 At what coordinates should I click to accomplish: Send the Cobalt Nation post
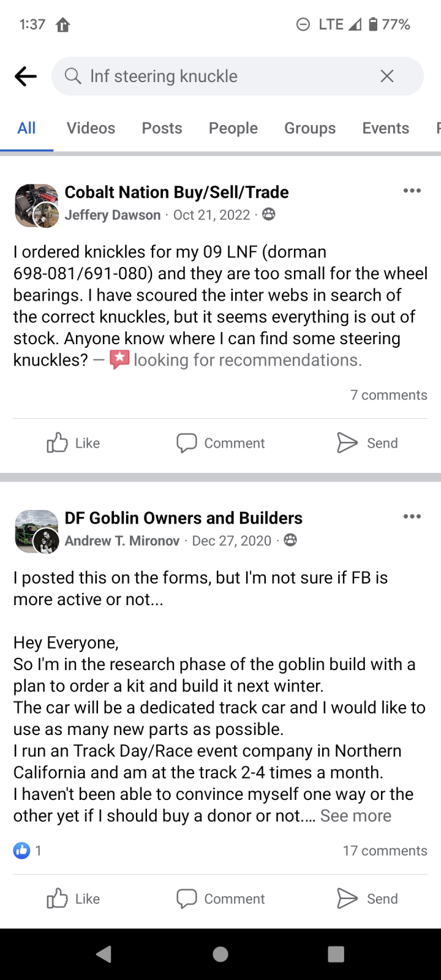click(367, 443)
